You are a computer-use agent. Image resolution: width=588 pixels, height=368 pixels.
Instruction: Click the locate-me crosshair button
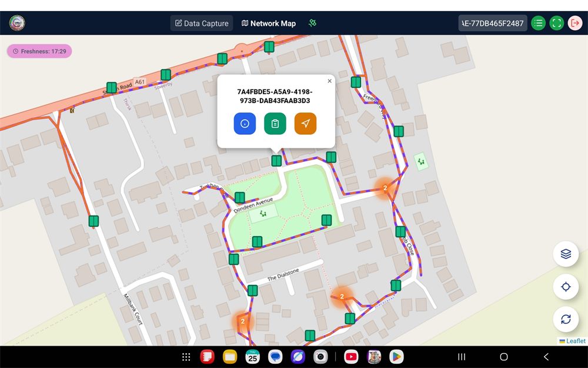(566, 287)
